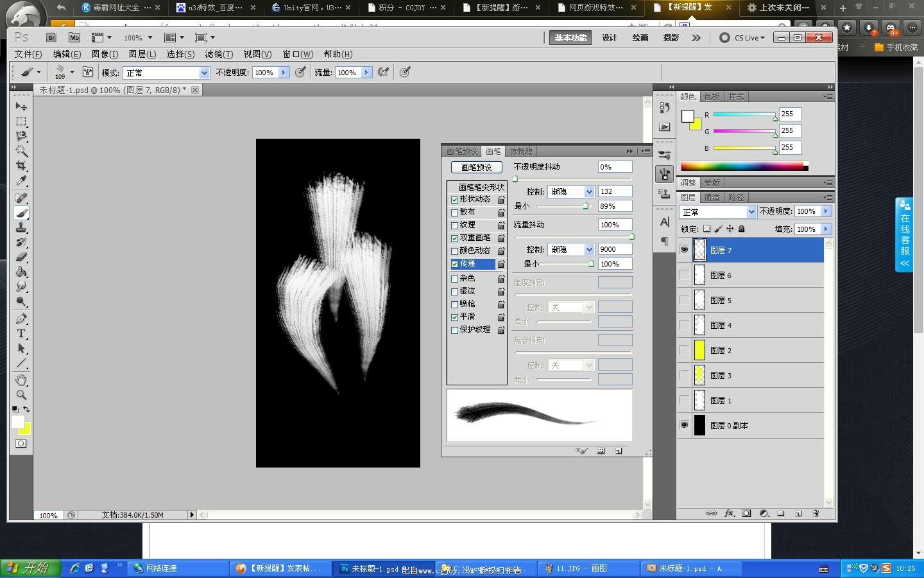
Task: Open the History panel icon in dock
Action: (x=665, y=107)
